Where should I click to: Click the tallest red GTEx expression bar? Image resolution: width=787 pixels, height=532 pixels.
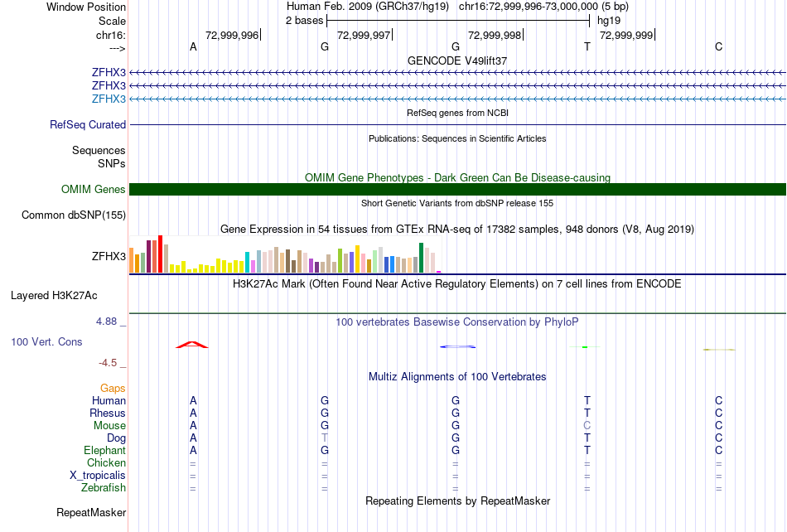point(160,254)
